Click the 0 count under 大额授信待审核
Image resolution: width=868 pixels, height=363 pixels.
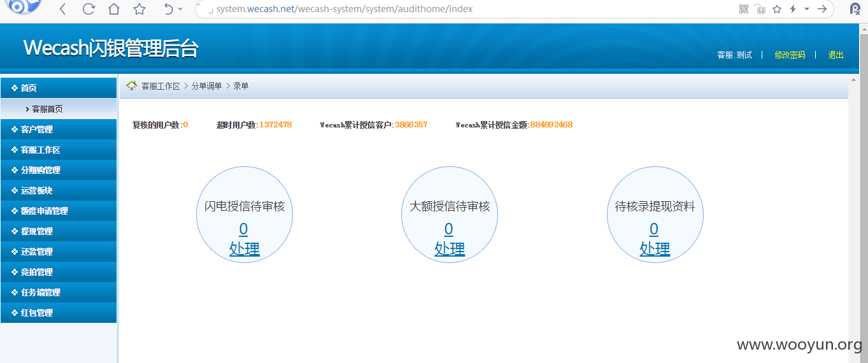coord(449,229)
